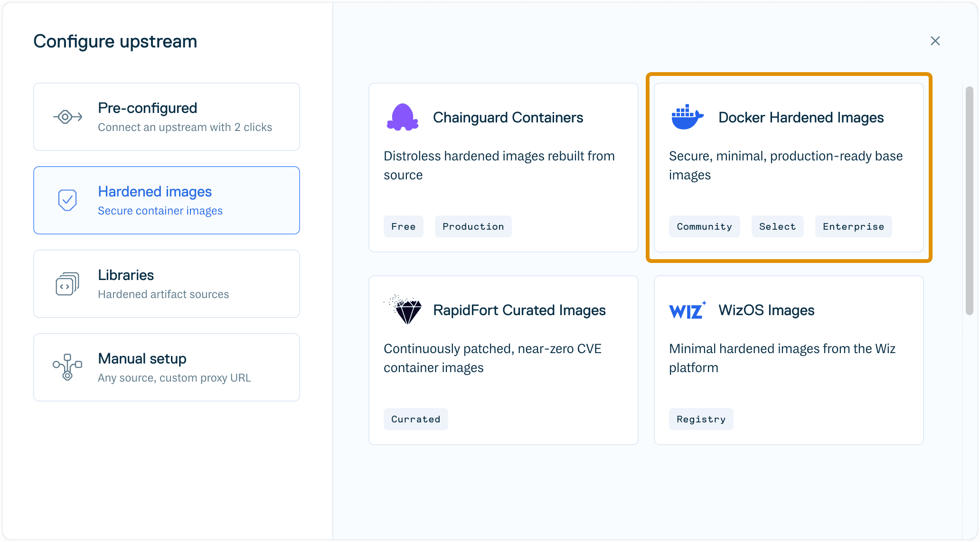Click the Currated tag on RapidFort
The image size is (980, 542).
tap(416, 419)
